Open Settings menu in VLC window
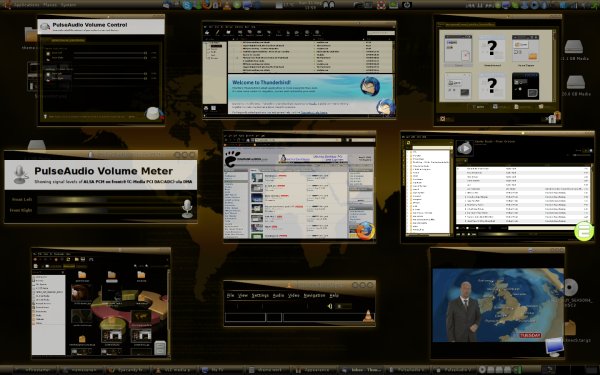Viewport: 600px width, 375px height. (x=260, y=295)
